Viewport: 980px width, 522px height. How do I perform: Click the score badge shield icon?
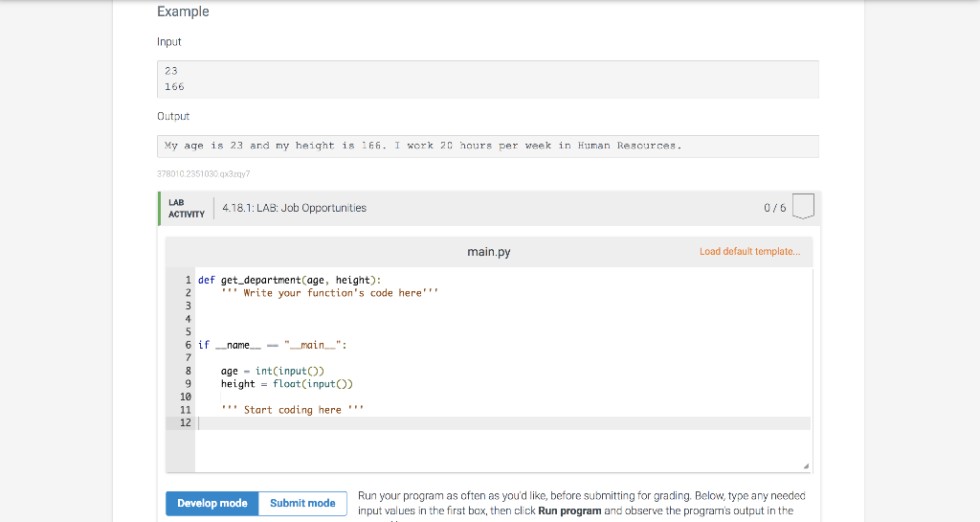tap(803, 206)
